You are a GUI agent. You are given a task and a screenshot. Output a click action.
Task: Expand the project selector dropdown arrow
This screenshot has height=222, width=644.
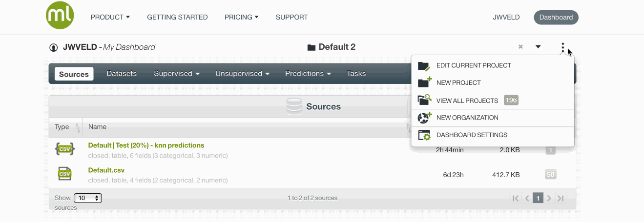click(538, 47)
